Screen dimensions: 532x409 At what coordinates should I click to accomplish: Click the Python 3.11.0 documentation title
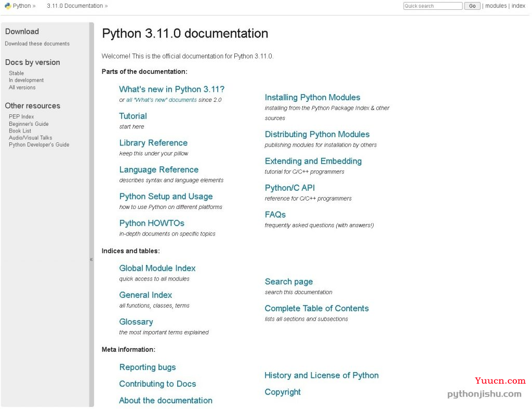(x=185, y=34)
